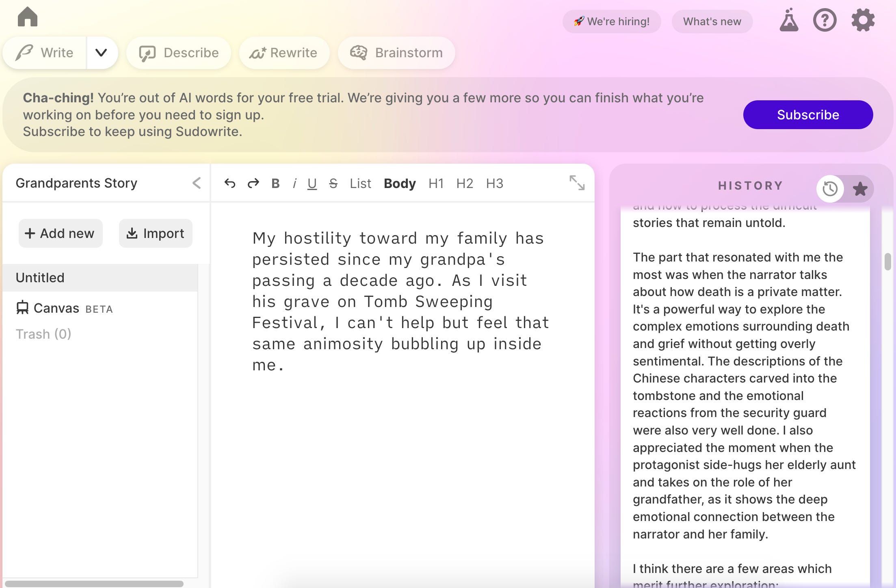The image size is (896, 588).
Task: Toggle underline formatting
Action: point(312,184)
